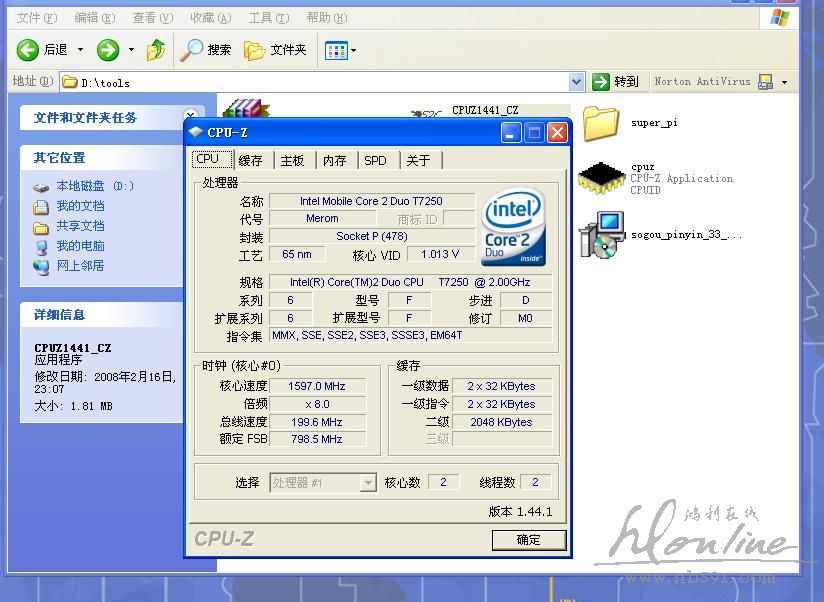Click 网上邻居 network places link

pos(80,266)
